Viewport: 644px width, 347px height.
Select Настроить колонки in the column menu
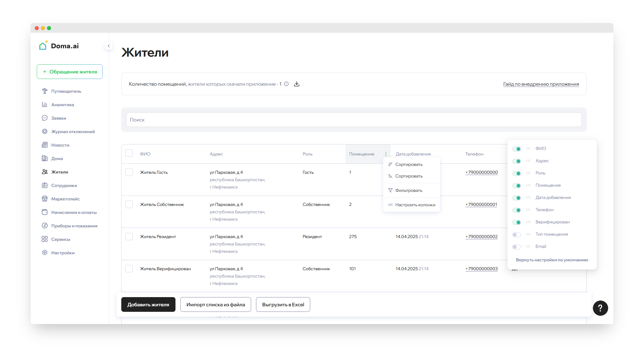tap(415, 205)
